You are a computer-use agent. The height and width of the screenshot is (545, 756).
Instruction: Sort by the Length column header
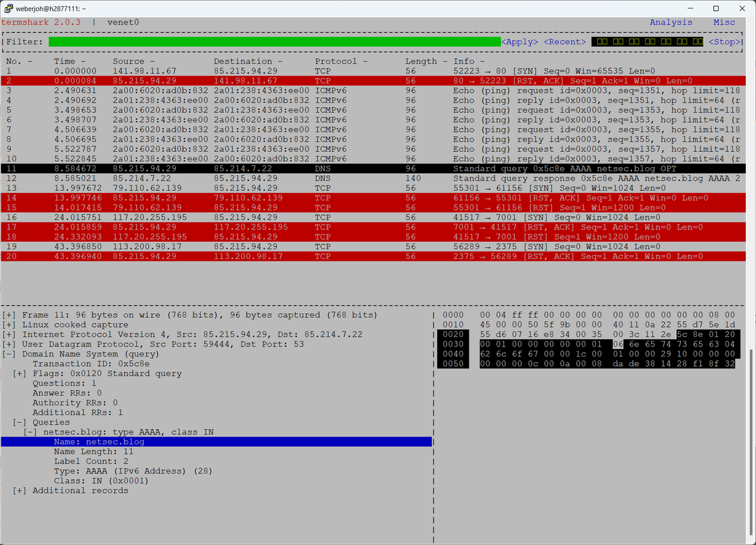tap(426, 61)
